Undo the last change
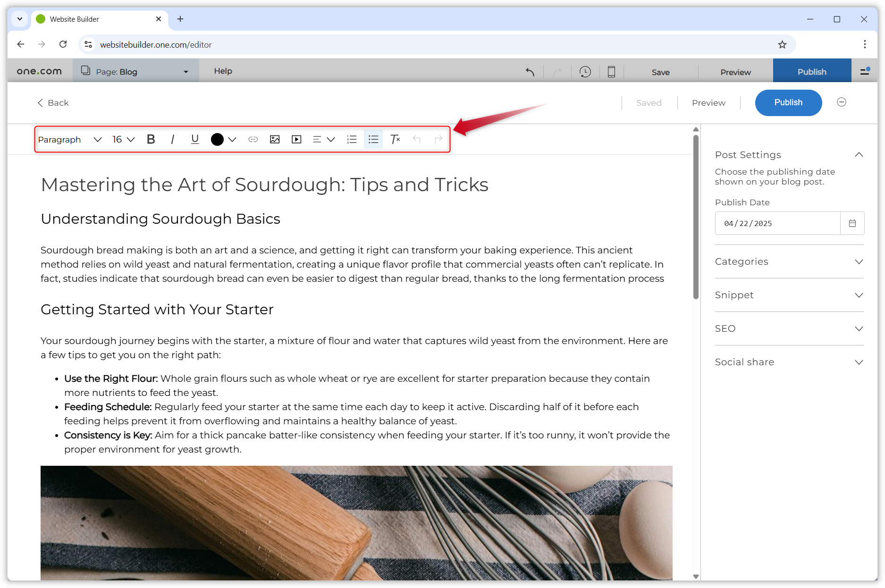This screenshot has height=588, width=885. [416, 139]
